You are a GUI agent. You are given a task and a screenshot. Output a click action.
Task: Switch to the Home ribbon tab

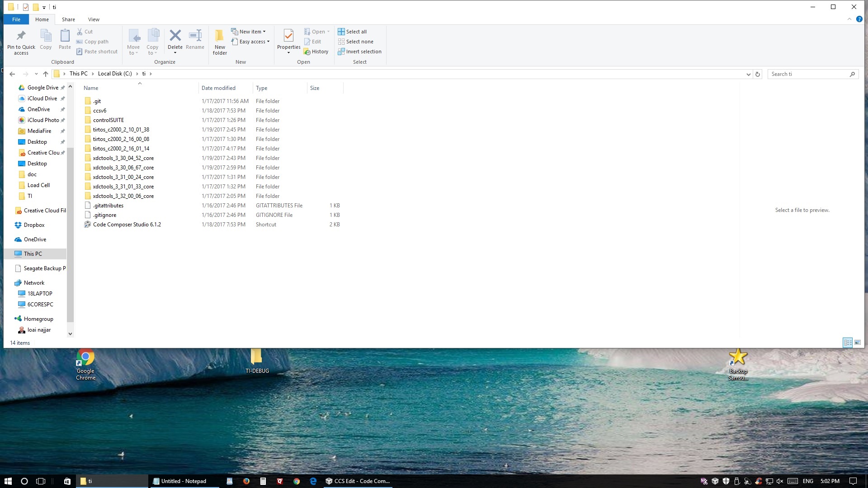pyautogui.click(x=42, y=19)
